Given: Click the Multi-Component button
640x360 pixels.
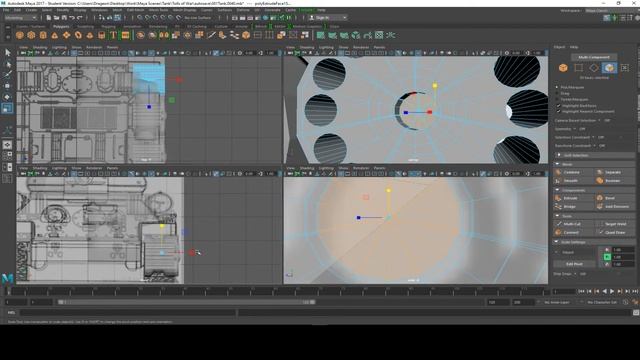Looking at the screenshot, I should pos(594,57).
